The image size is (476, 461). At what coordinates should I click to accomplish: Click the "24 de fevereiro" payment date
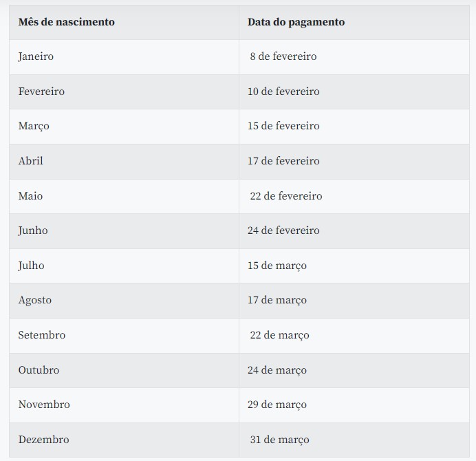[283, 231]
